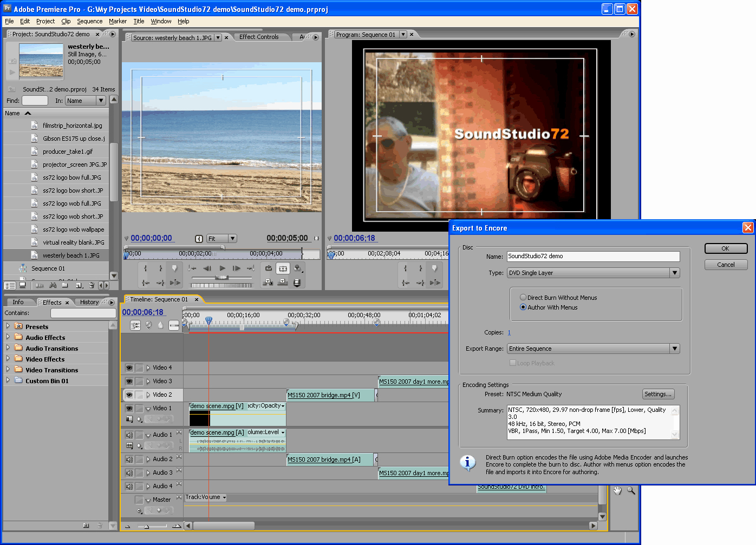Mute Audio 3 track

(129, 472)
